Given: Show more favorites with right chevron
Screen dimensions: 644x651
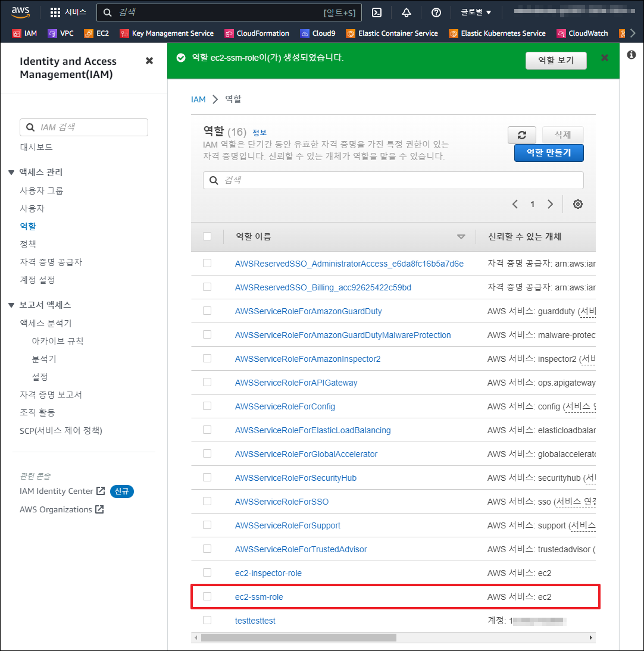Looking at the screenshot, I should (x=633, y=33).
